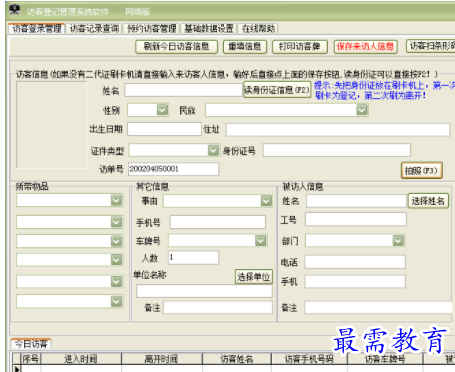This screenshot has width=455, height=372.
Task: Open the fourth 所带物品 dropdown
Action: pyautogui.click(x=116, y=260)
